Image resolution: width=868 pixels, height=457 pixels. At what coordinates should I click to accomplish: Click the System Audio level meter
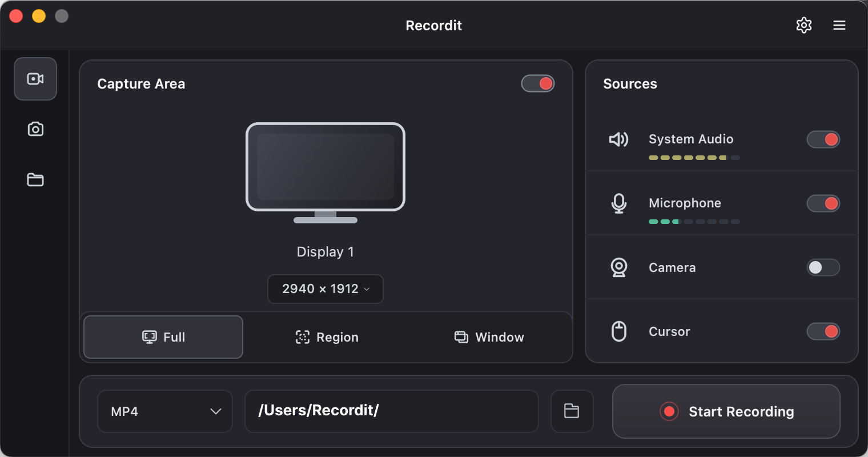(x=694, y=158)
